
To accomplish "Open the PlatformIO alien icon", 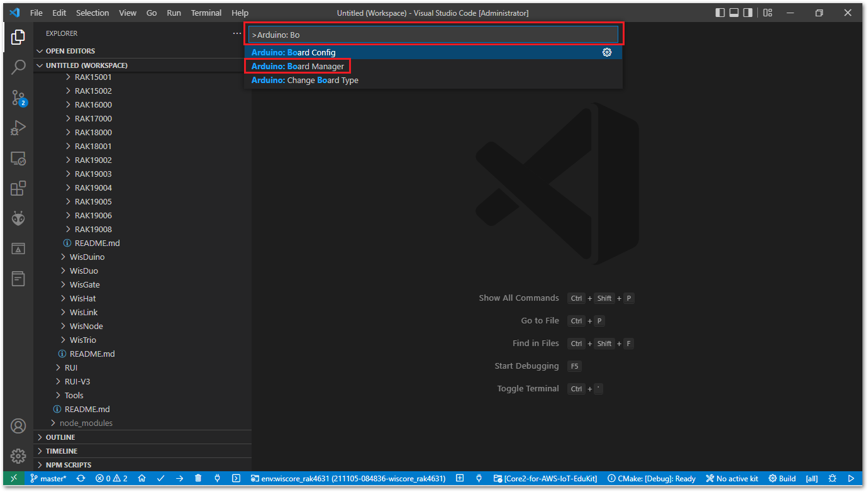I will (x=18, y=218).
